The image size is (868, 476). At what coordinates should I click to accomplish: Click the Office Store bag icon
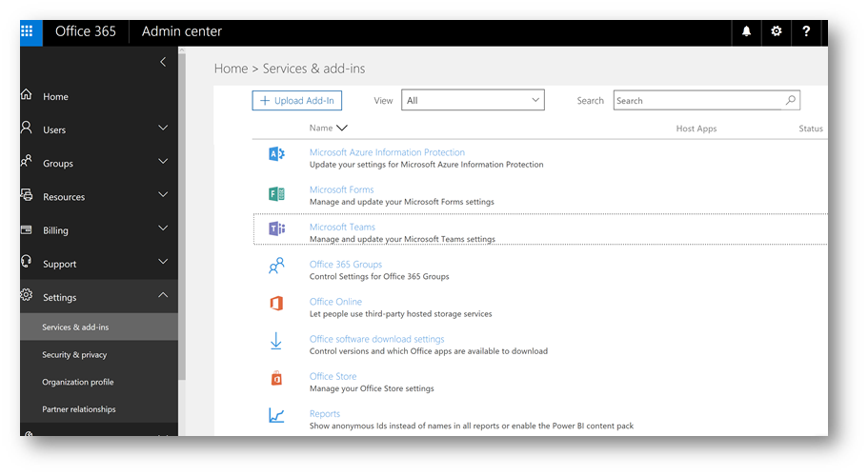coord(276,378)
